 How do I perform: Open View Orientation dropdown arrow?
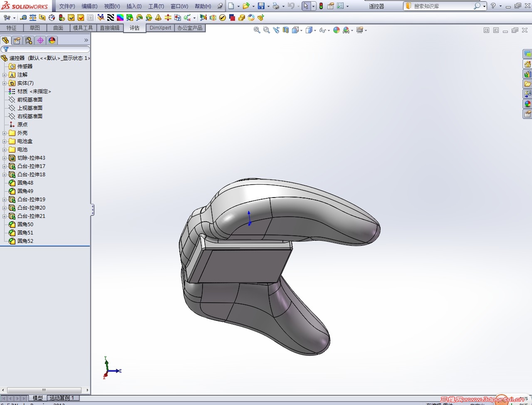tap(301, 30)
